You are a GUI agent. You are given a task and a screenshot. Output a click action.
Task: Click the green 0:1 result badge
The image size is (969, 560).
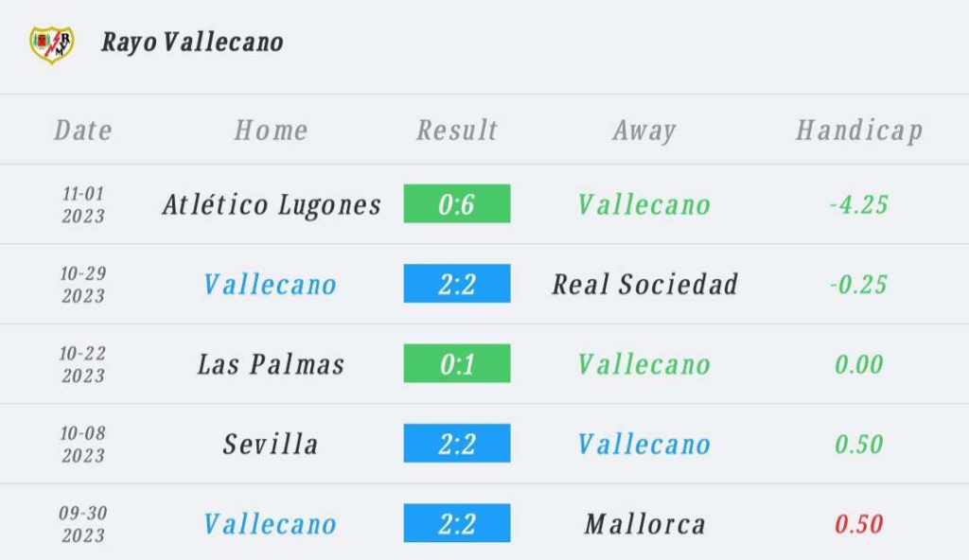tap(457, 363)
